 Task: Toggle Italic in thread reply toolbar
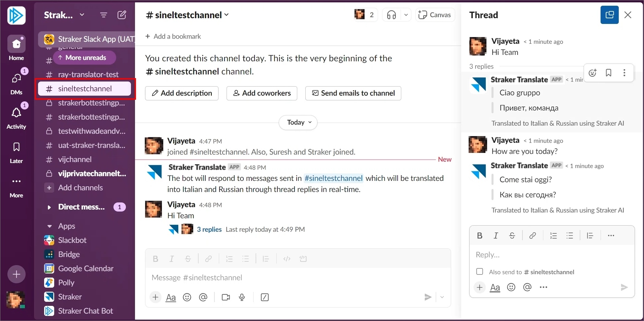(496, 236)
